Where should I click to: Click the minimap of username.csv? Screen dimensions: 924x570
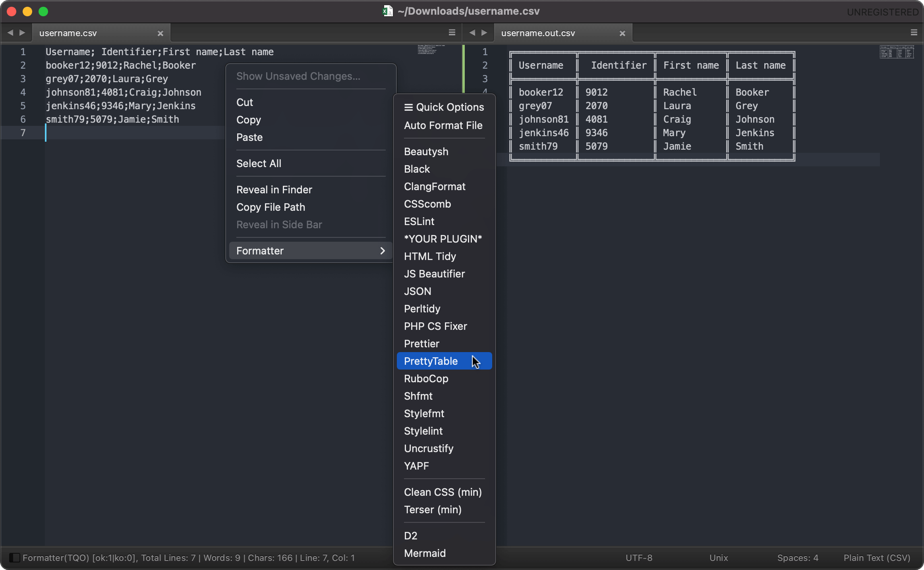tap(431, 50)
